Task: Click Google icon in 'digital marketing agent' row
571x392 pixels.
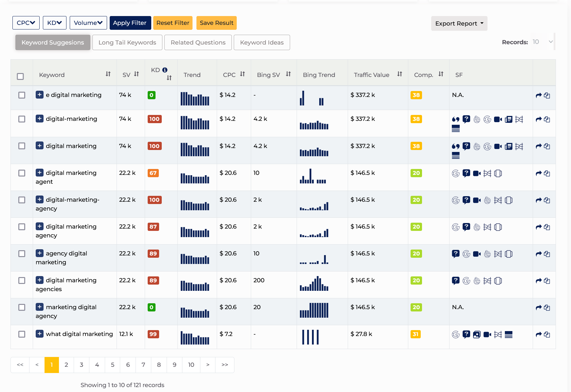Action: (455, 173)
